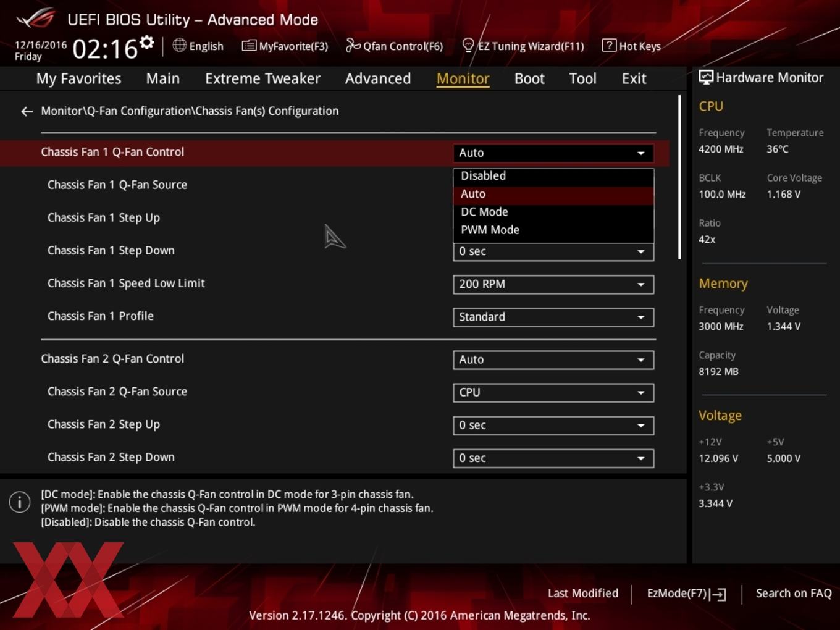
Task: Click Last Modified at the bottom
Action: 583,593
